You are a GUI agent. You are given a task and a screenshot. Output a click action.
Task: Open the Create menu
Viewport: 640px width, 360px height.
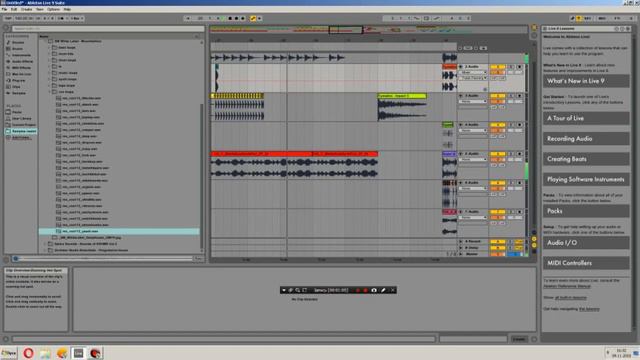(x=27, y=9)
